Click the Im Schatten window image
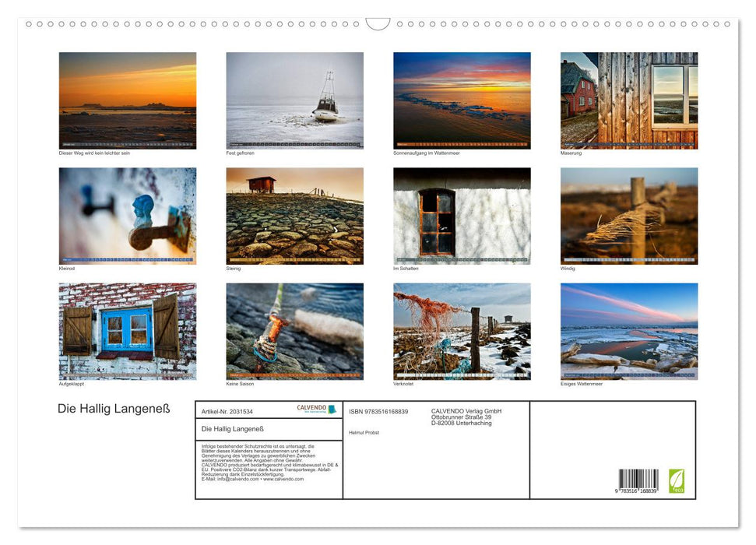The width and height of the screenshot is (756, 545). (x=462, y=215)
